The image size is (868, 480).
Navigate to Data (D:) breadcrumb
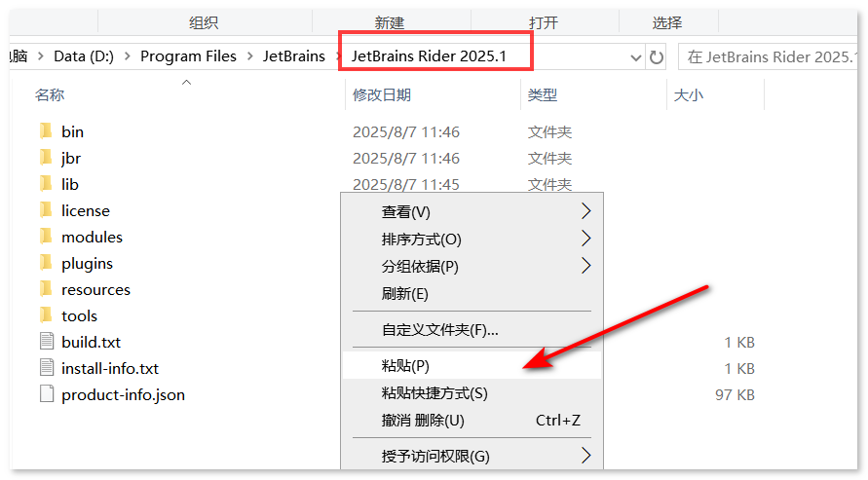point(84,56)
